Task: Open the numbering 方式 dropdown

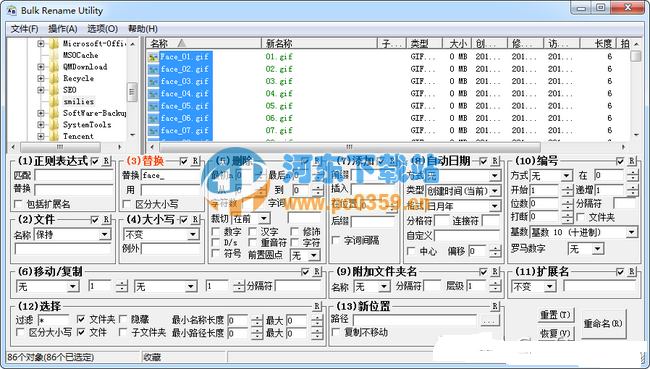Action: pos(567,176)
